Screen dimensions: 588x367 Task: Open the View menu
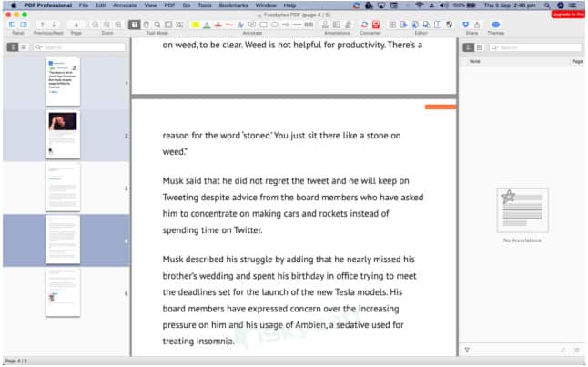[150, 5]
